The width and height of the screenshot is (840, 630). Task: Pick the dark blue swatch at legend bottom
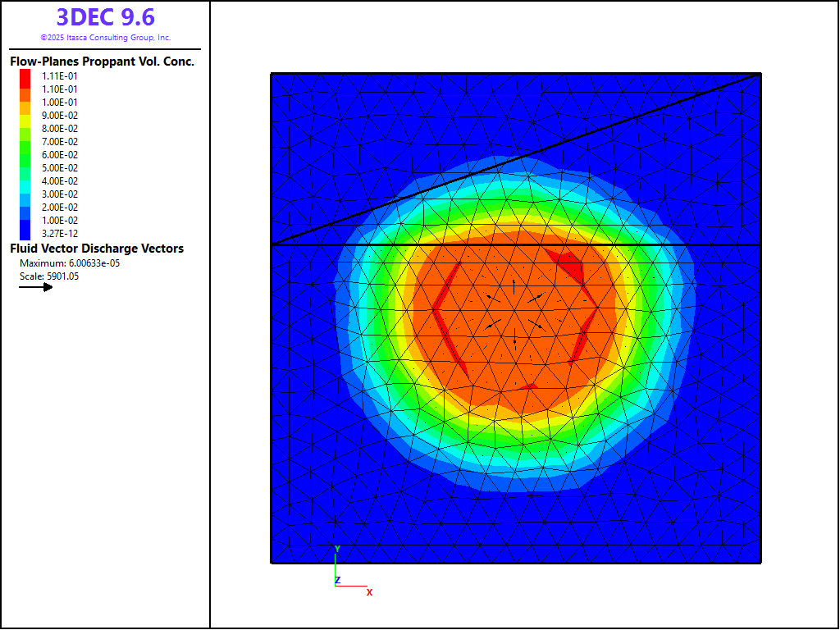coord(25,234)
